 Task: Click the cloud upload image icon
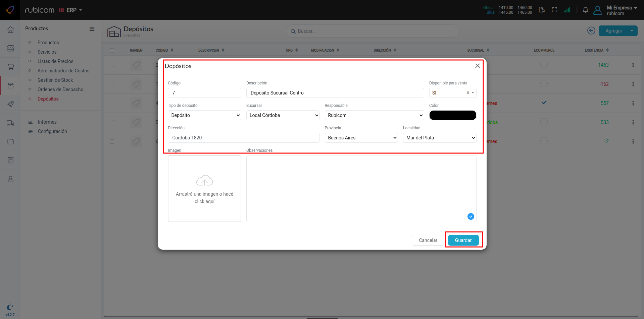(x=204, y=181)
